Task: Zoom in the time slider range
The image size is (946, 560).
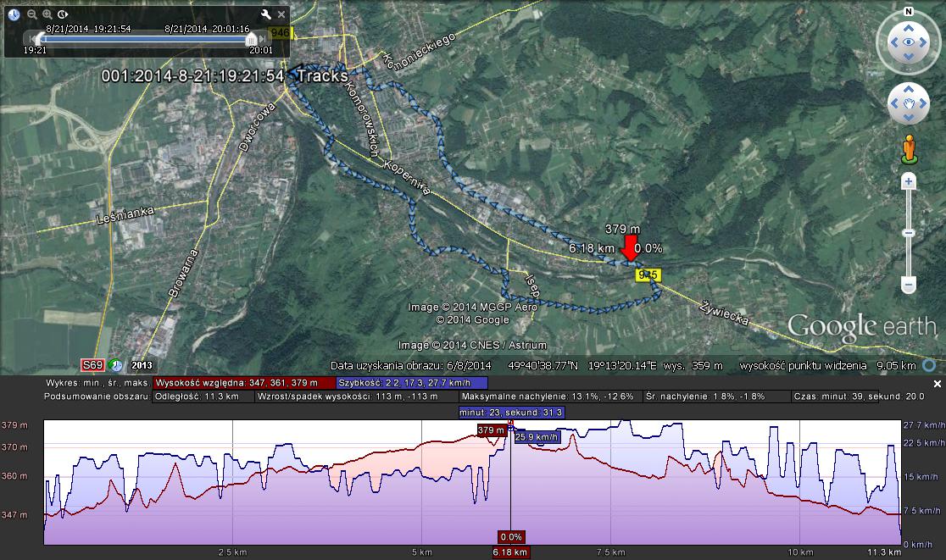Action: [x=47, y=14]
